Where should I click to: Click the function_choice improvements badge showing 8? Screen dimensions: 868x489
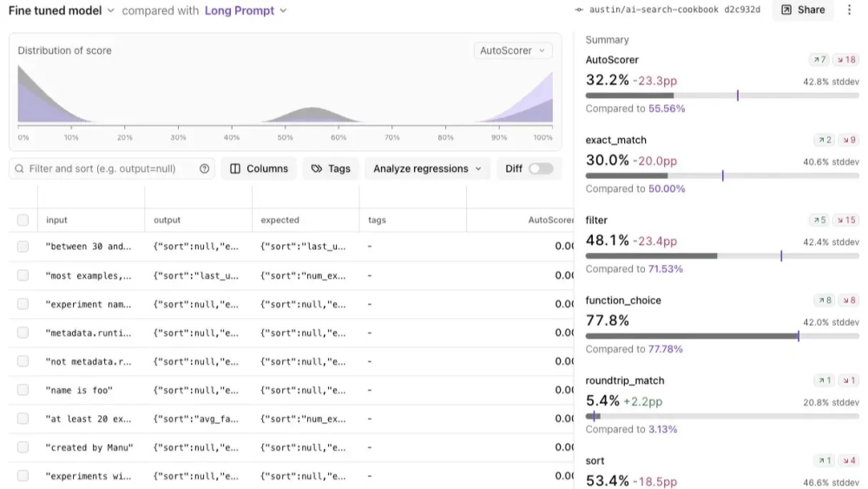pyautogui.click(x=825, y=301)
